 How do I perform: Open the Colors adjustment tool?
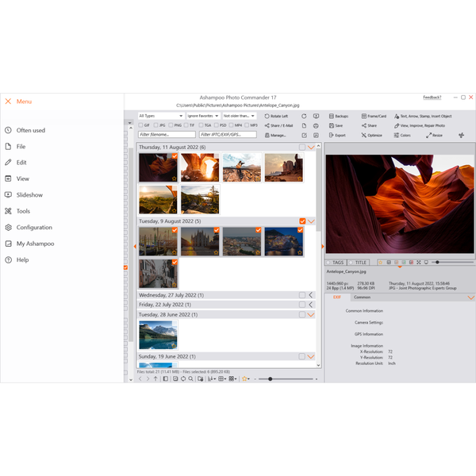tap(402, 135)
